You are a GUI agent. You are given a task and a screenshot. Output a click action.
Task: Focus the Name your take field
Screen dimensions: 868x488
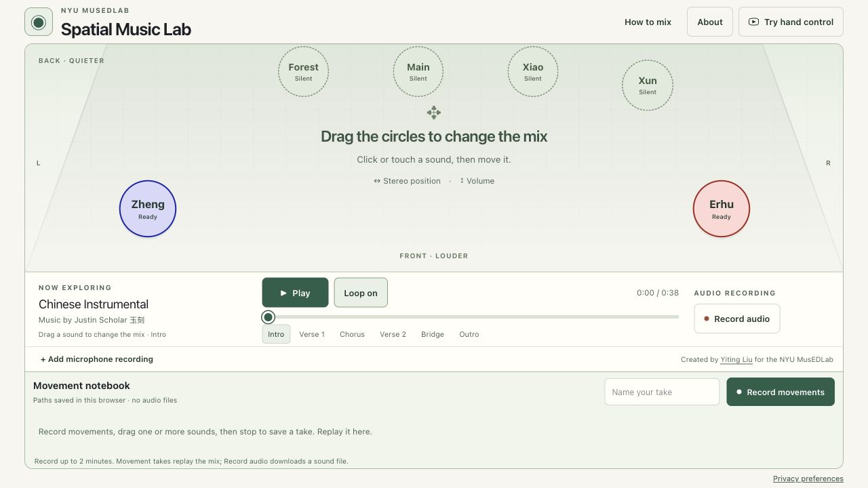coord(662,392)
